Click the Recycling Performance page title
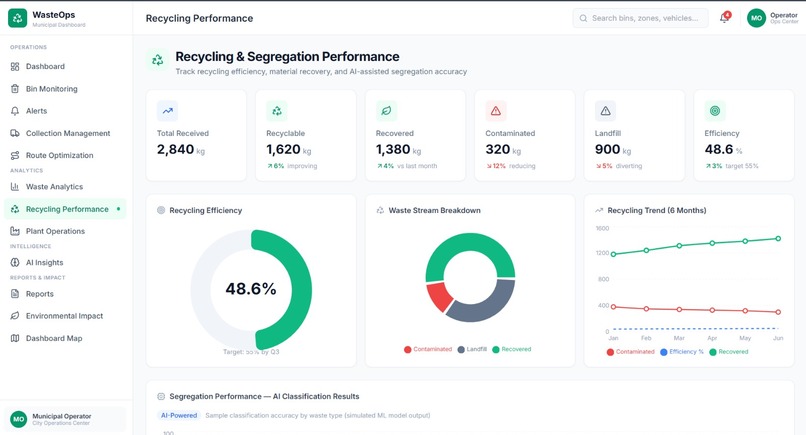The width and height of the screenshot is (806, 435). [x=199, y=18]
